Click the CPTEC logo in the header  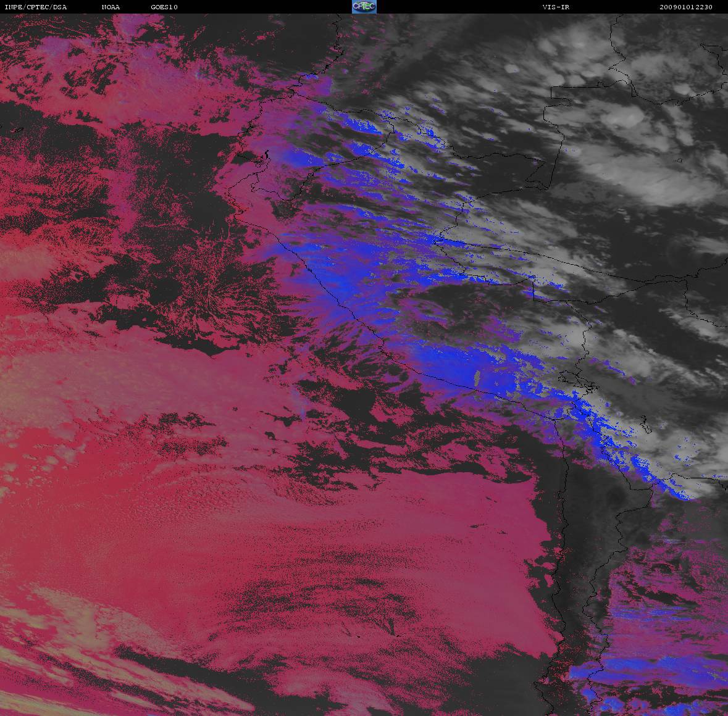pos(364,7)
